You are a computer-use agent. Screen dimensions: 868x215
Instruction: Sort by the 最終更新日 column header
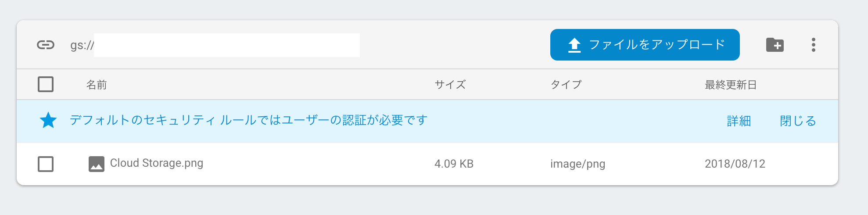point(731,85)
